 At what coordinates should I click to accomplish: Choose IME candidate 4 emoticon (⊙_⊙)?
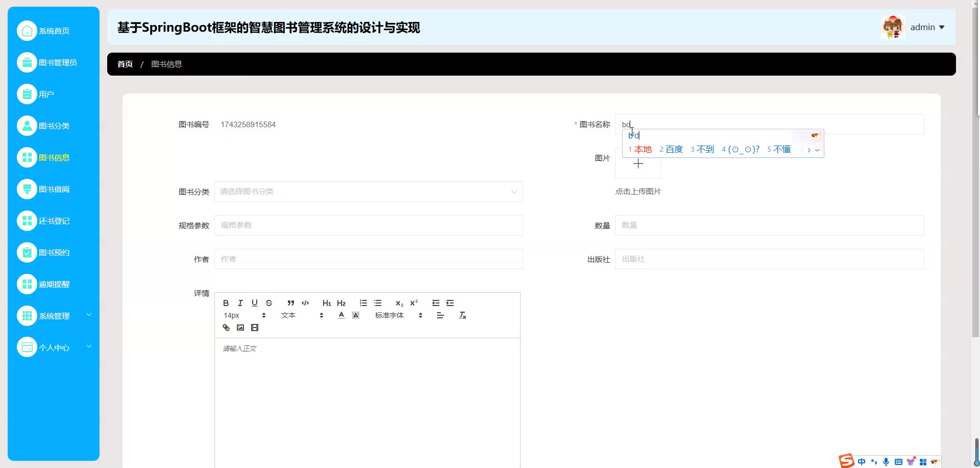[740, 149]
